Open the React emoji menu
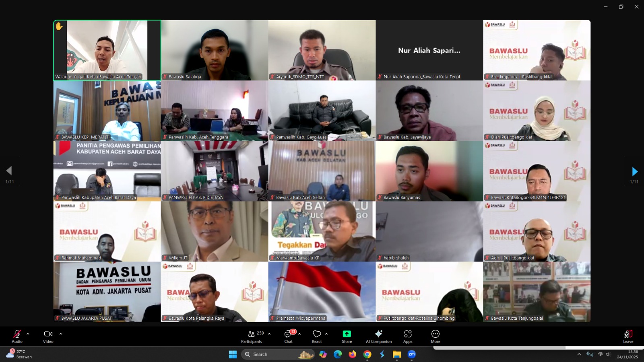Viewport: 644px width, 362px height. click(317, 336)
